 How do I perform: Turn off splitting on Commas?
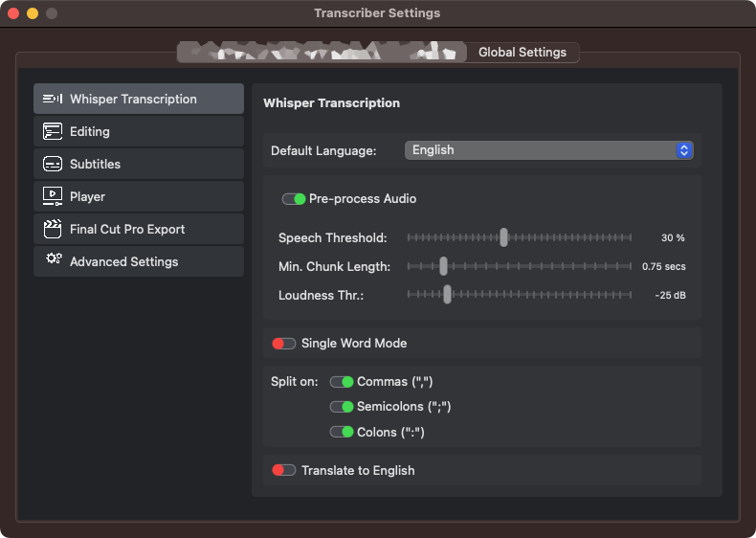pyautogui.click(x=342, y=382)
